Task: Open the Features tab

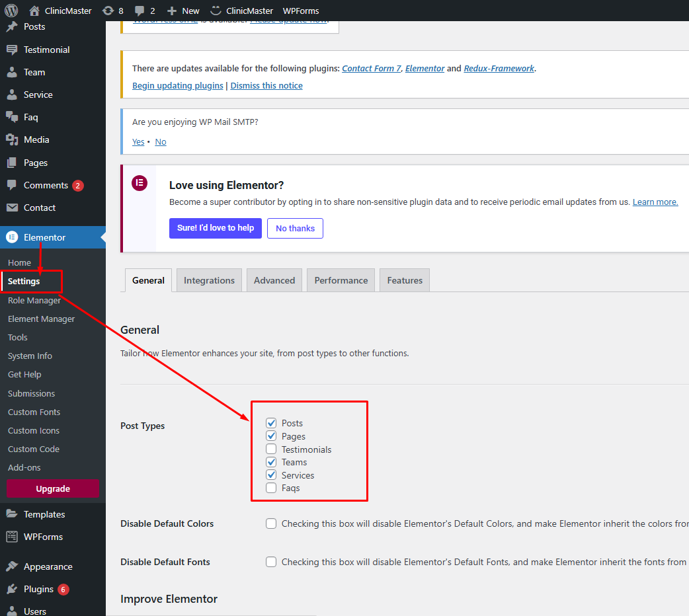Action: pyautogui.click(x=405, y=280)
